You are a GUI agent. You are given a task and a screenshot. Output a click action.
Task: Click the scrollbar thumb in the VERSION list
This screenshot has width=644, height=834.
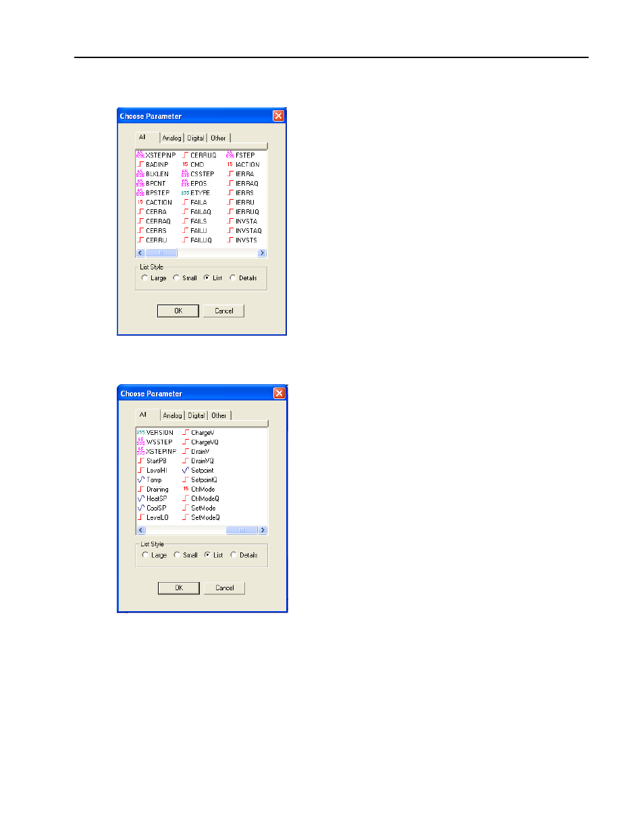242,530
